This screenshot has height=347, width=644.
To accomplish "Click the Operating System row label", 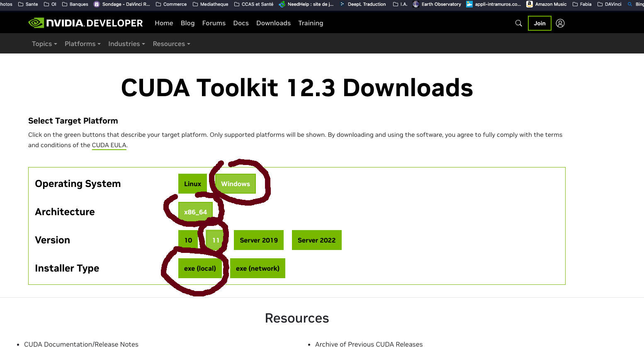I will coord(78,184).
